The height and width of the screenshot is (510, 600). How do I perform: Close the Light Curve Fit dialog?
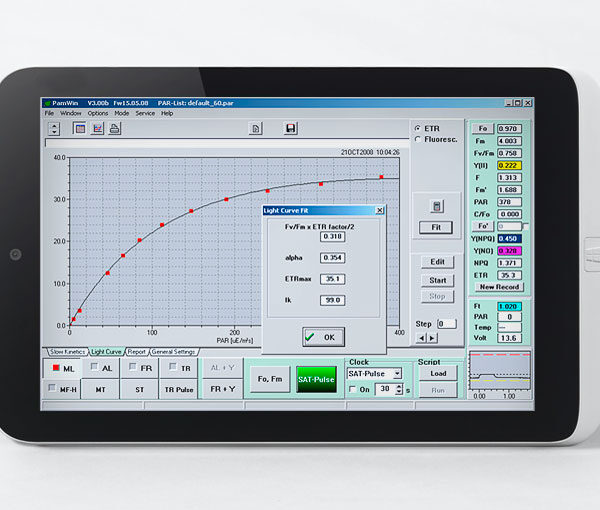(380, 210)
